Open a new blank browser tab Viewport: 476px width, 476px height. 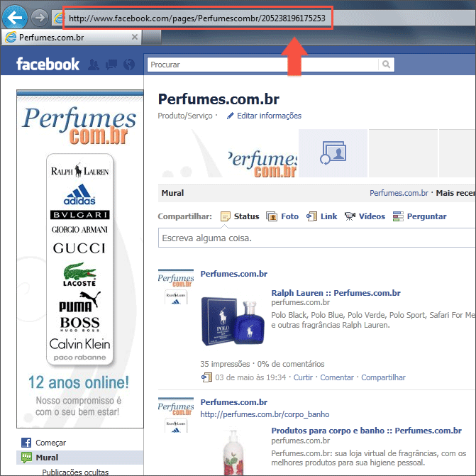151,38
